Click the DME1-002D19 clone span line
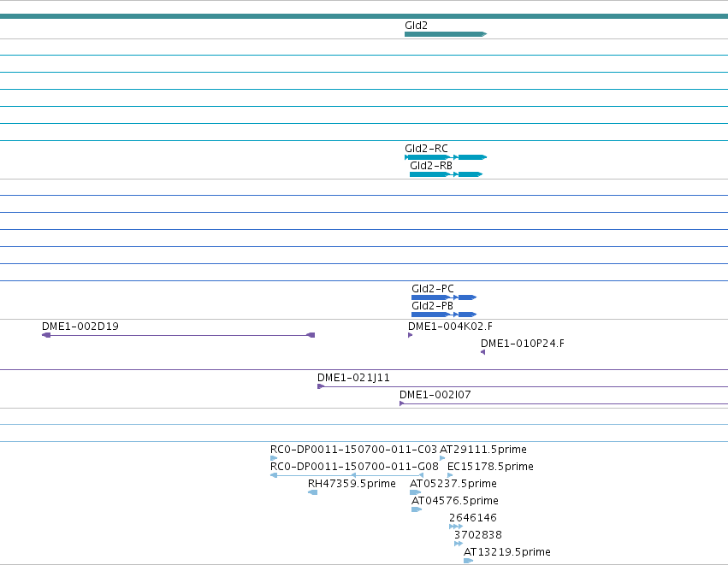Screen dimensions: 728x565 (178, 335)
